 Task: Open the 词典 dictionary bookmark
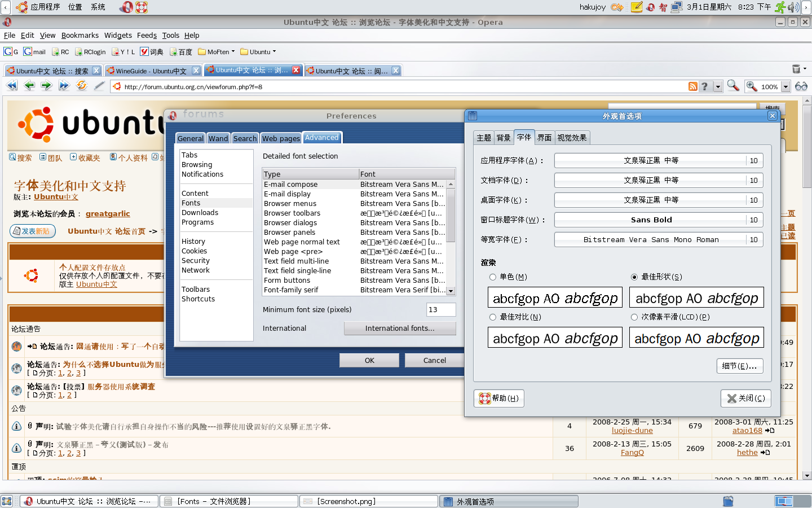pos(152,51)
